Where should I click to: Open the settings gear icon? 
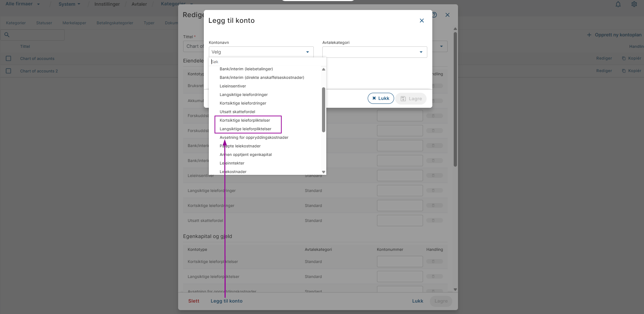pyautogui.click(x=634, y=4)
